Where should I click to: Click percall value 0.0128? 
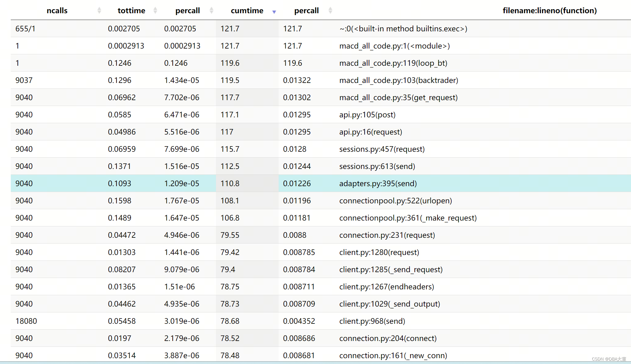coord(295,149)
